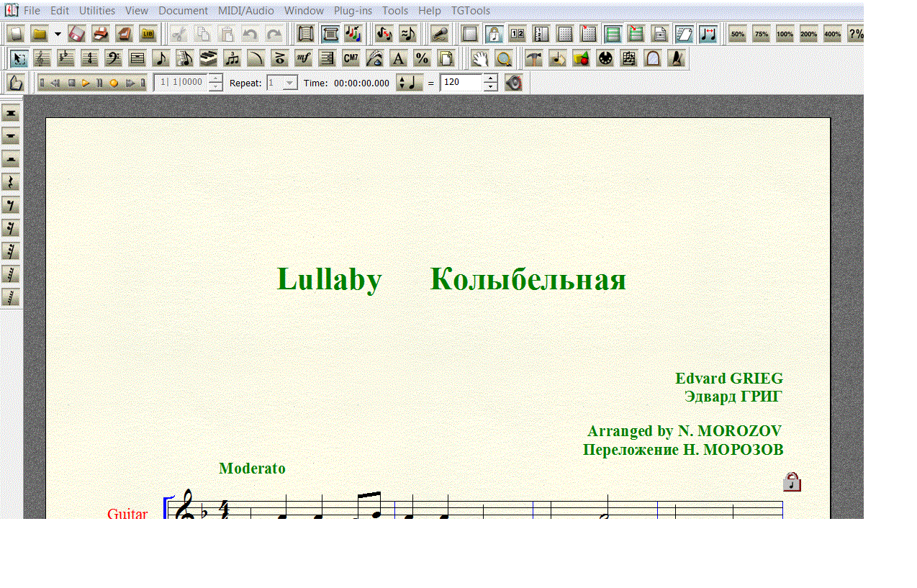Click the microphone MicNotator icon
The image size is (917, 588).
click(x=440, y=34)
